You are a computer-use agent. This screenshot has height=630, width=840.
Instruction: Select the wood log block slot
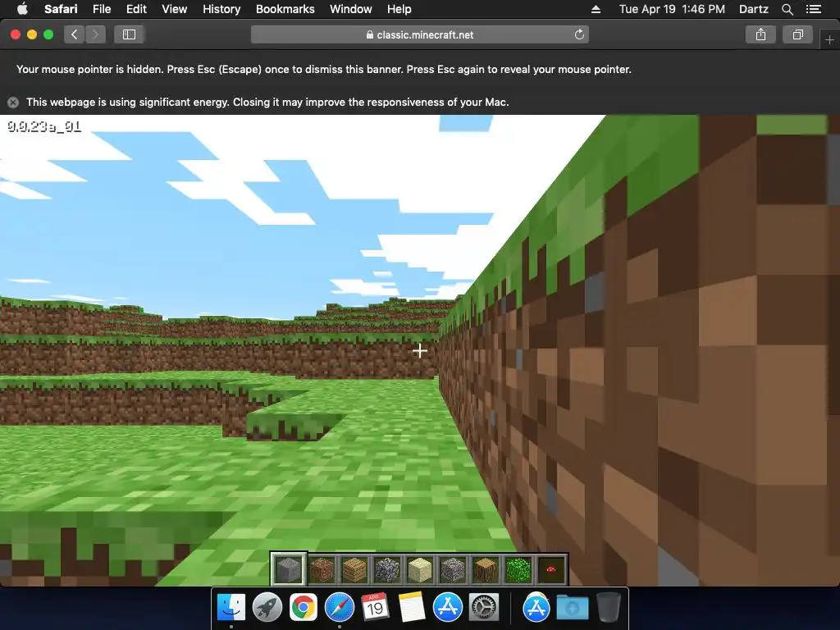pos(486,569)
